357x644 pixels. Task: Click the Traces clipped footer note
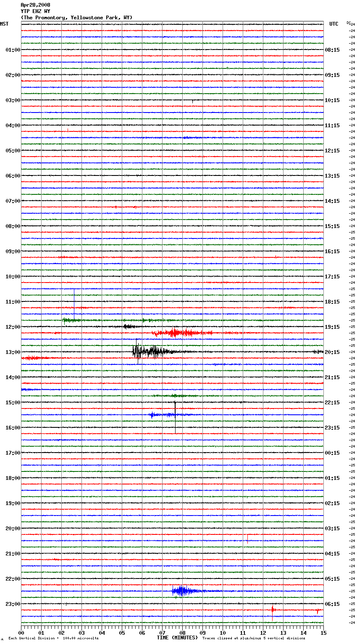(254, 639)
